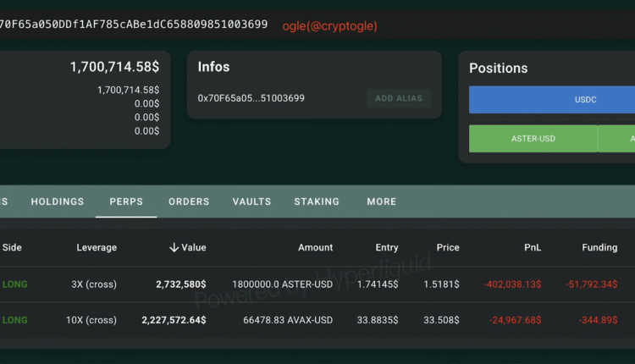Go to the ORDERS tab
The width and height of the screenshot is (635, 364).
[189, 201]
